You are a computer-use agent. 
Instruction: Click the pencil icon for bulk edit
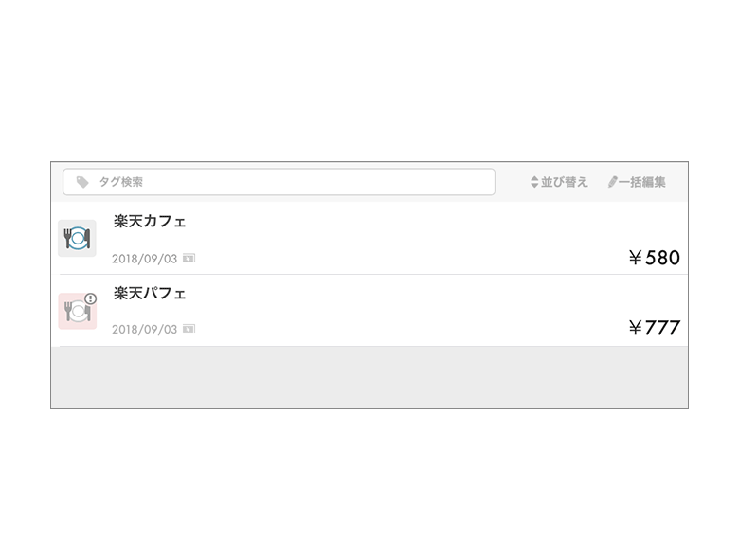click(x=613, y=182)
